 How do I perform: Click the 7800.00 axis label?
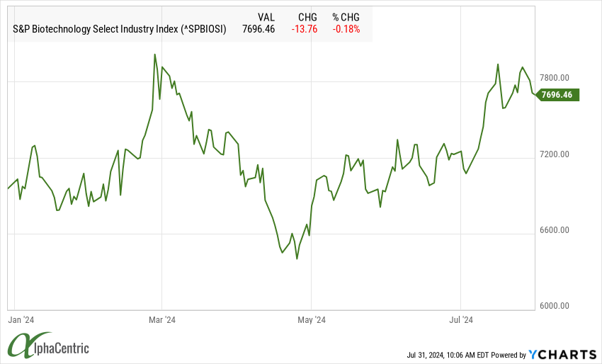click(555, 78)
